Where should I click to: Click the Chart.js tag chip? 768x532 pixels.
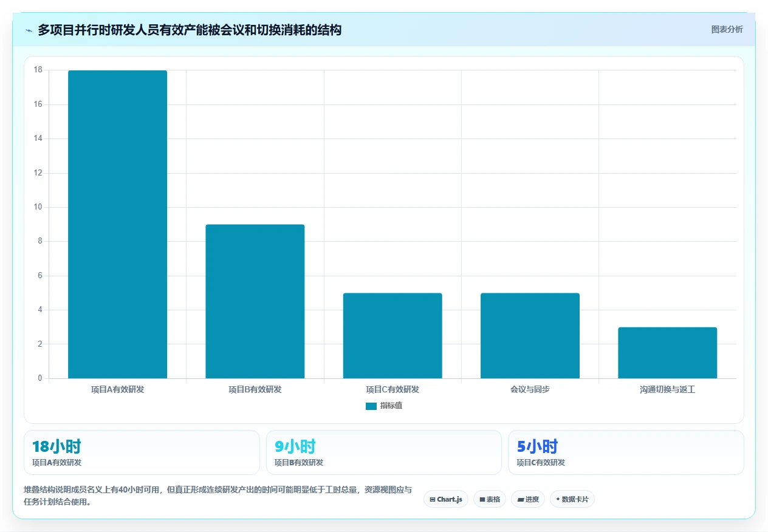(446, 499)
